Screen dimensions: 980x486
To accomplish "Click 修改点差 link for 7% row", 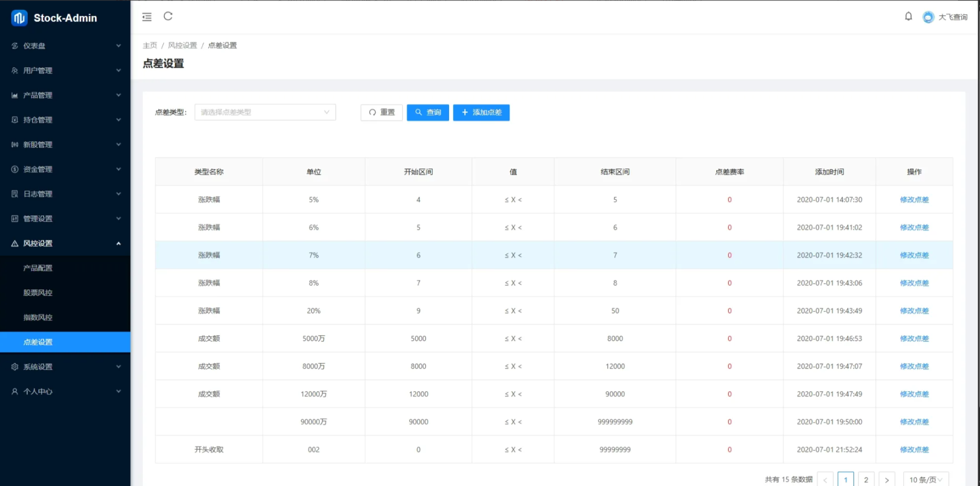I will [x=914, y=255].
